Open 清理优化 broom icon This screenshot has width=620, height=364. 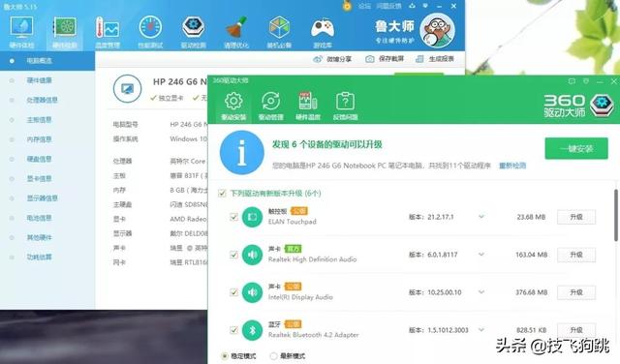pos(236,28)
